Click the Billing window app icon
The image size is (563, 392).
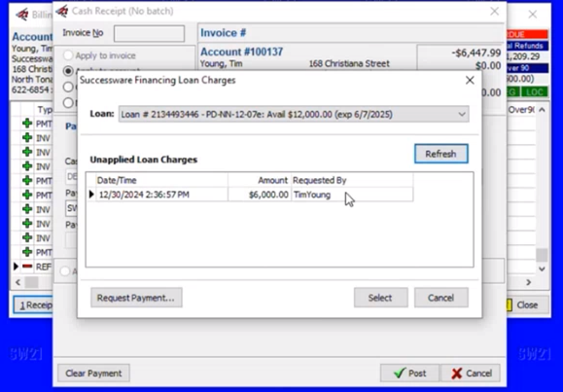click(22, 15)
